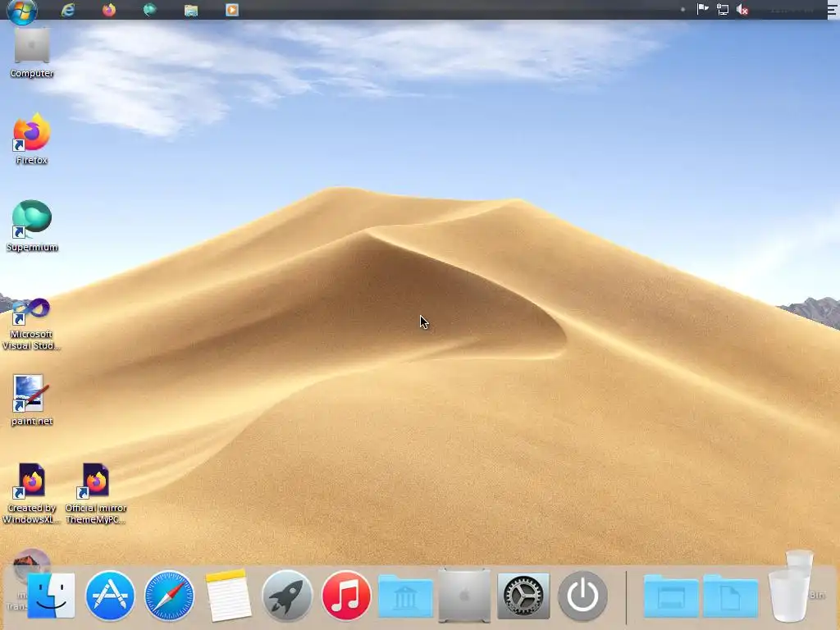Image resolution: width=840 pixels, height=630 pixels.
Task: Click the three-line button at taskbar's end
Action: click(833, 10)
